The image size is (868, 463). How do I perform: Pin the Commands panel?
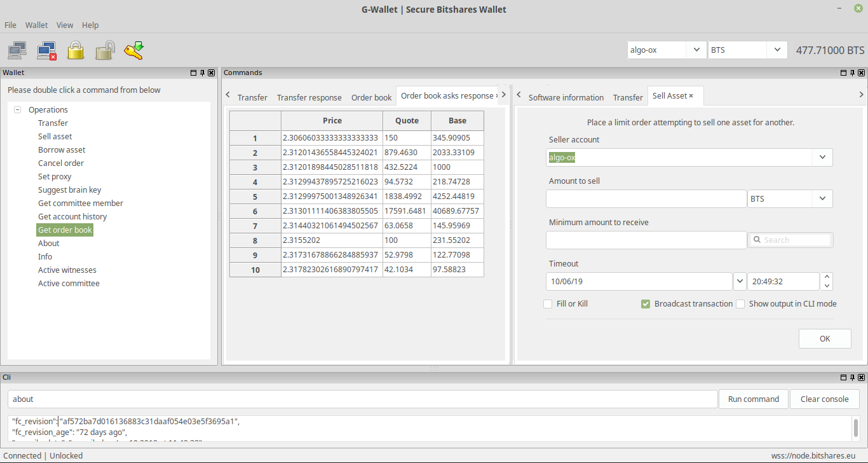click(852, 73)
